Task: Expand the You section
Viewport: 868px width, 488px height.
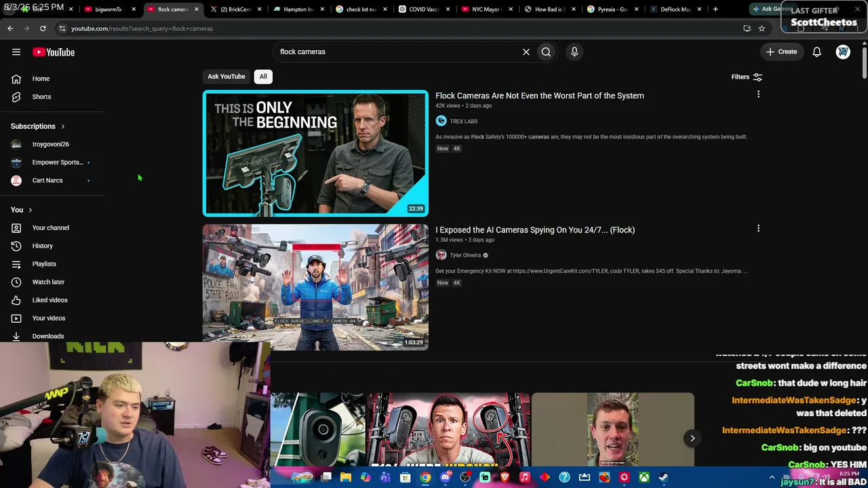Action: tap(22, 210)
